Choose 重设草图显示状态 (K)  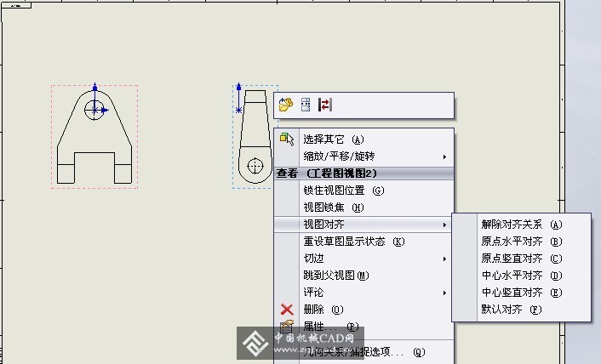(x=364, y=242)
